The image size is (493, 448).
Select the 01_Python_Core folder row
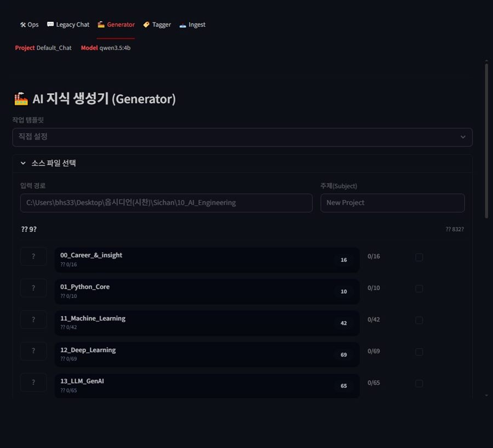point(192,291)
